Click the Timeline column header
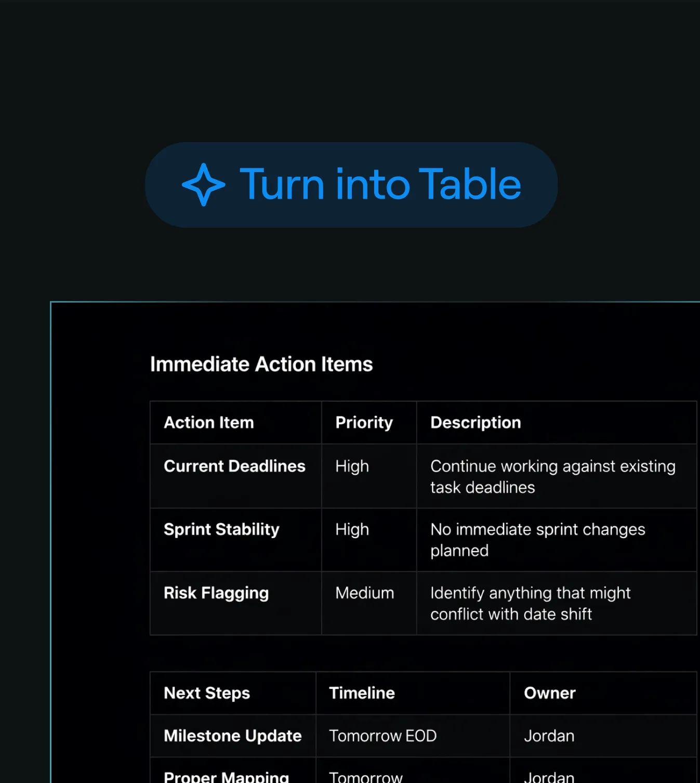Viewport: 700px width, 783px height. pos(413,693)
